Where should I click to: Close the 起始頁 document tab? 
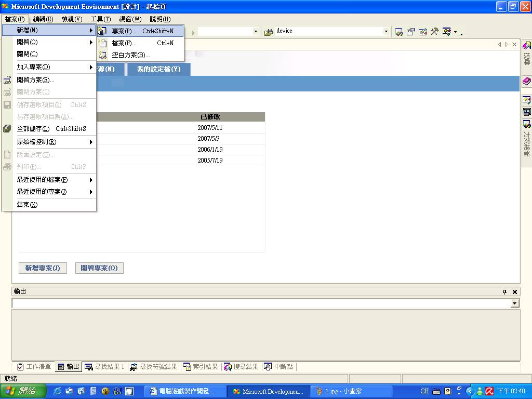coord(514,45)
